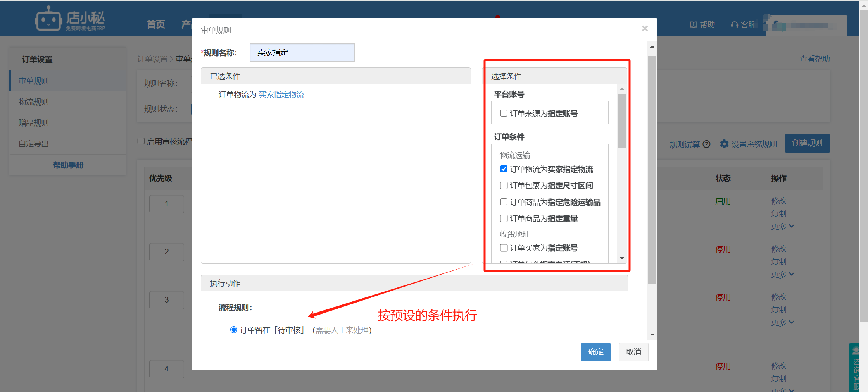Open 客服 headset icon in header
The width and height of the screenshot is (868, 392).
coord(734,25)
